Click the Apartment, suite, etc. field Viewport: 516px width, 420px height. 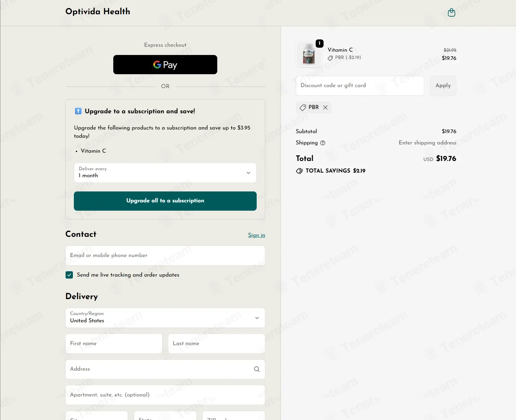pyautogui.click(x=165, y=395)
